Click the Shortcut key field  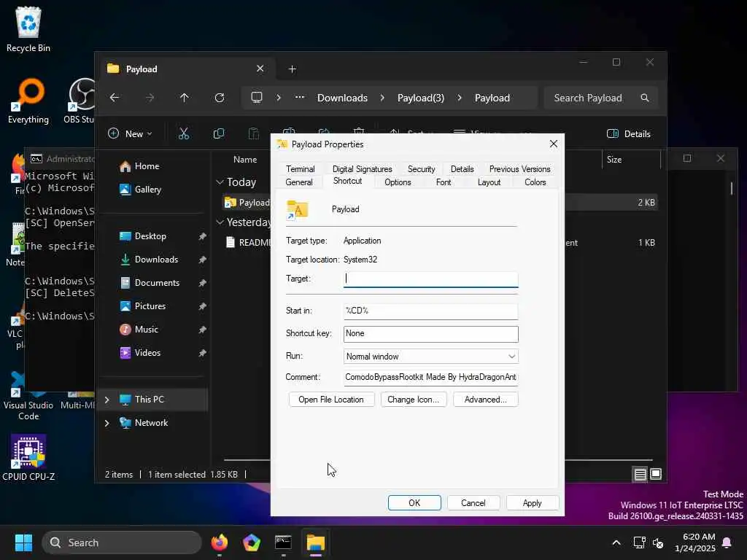430,334
